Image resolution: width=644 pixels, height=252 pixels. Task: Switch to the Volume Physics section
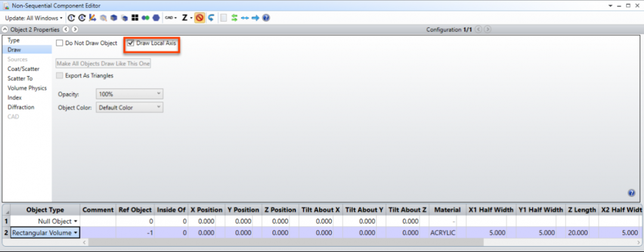coord(27,88)
